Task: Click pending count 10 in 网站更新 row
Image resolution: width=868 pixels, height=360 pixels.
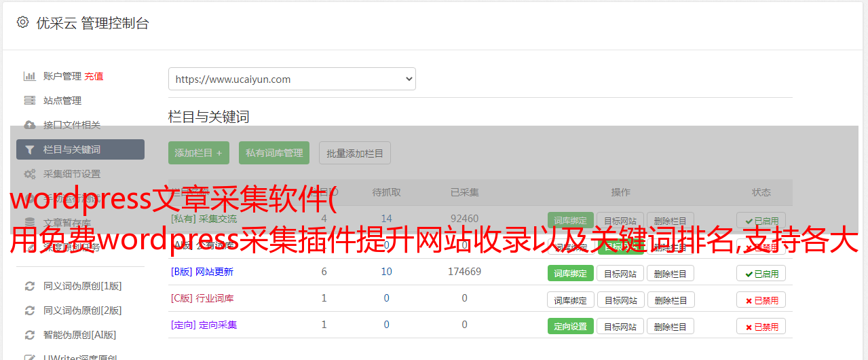Action: pos(386,272)
